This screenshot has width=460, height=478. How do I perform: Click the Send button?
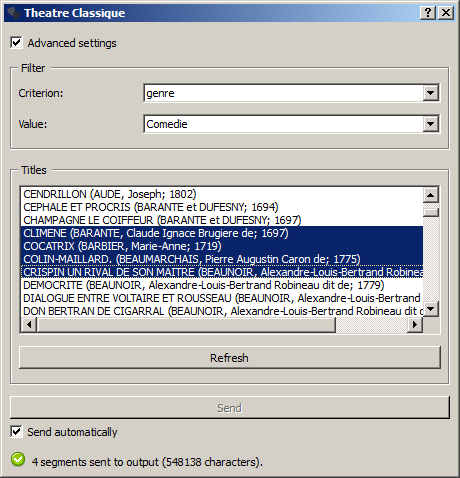click(x=230, y=408)
